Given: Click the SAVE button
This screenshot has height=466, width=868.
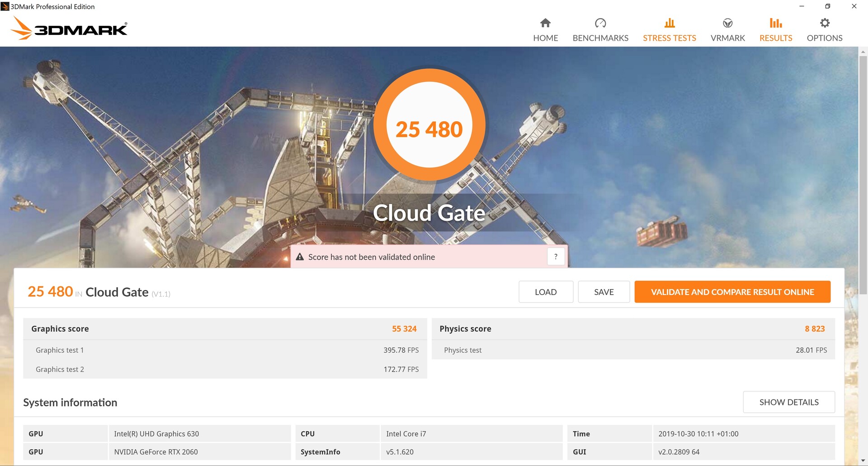Looking at the screenshot, I should point(604,292).
